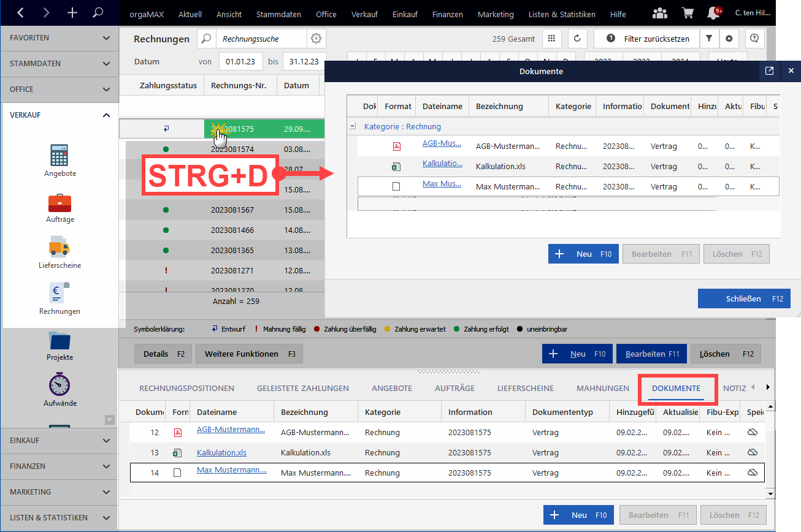Screen dimensions: 801x532
Task: Click Löschen F12 button for invoices
Action: [726, 354]
